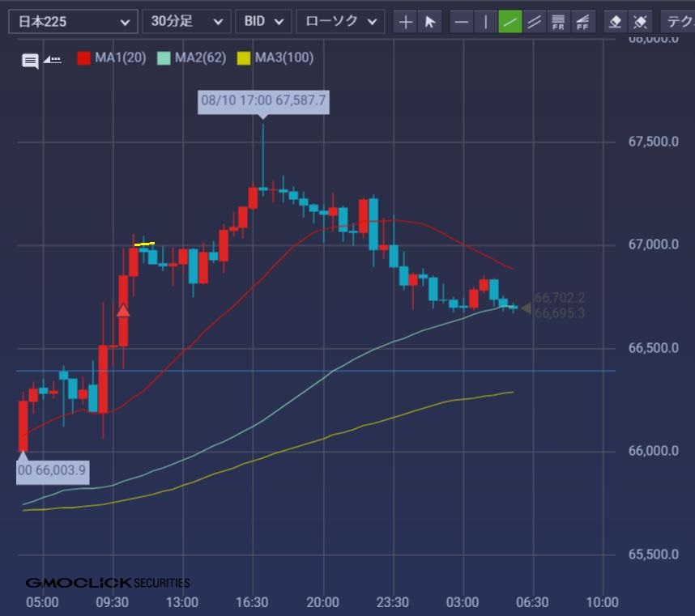
Task: Open the BID price type dropdown
Action: (x=263, y=22)
